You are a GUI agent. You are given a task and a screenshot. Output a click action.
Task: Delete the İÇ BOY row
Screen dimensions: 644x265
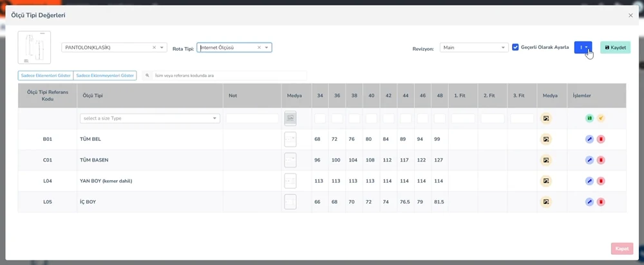(x=601, y=202)
